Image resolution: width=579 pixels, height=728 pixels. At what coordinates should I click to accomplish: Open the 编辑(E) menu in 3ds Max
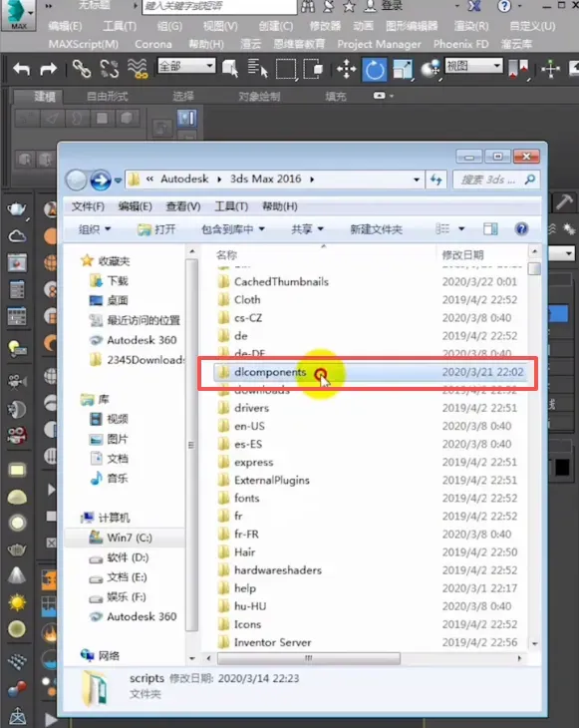pyautogui.click(x=65, y=26)
